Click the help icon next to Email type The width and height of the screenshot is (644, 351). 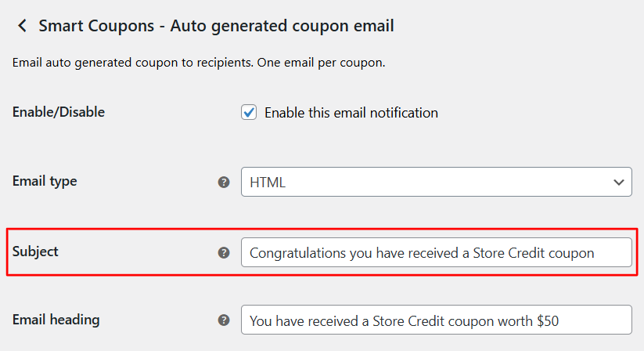pos(224,182)
